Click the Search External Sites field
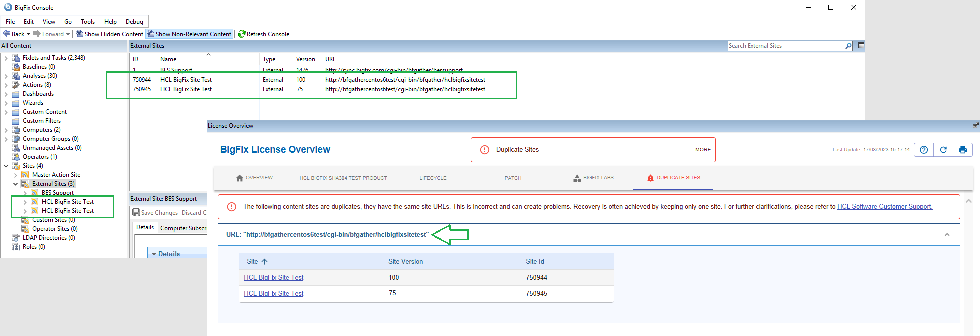The width and height of the screenshot is (980, 336). [786, 46]
